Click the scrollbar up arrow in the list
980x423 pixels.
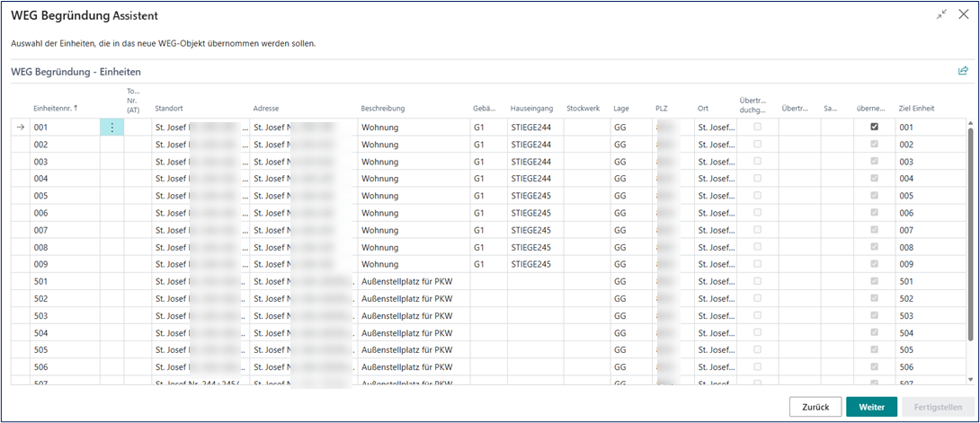[x=969, y=123]
